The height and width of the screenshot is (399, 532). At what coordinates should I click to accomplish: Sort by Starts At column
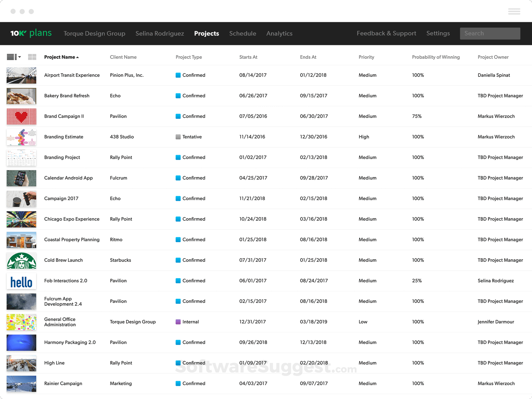point(248,57)
